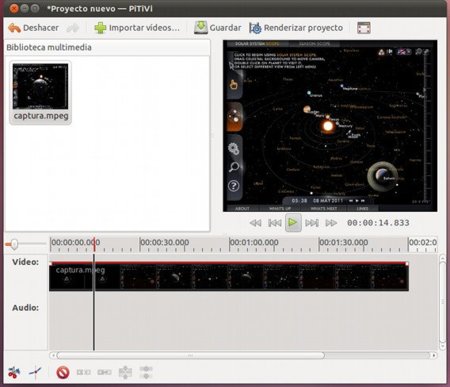
Task: Click the timecode 00:00:14.833 field
Action: (378, 223)
